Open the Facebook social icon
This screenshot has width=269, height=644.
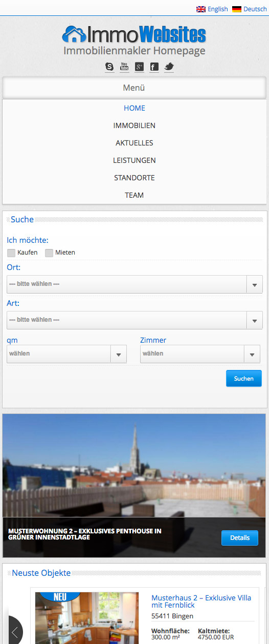[154, 67]
